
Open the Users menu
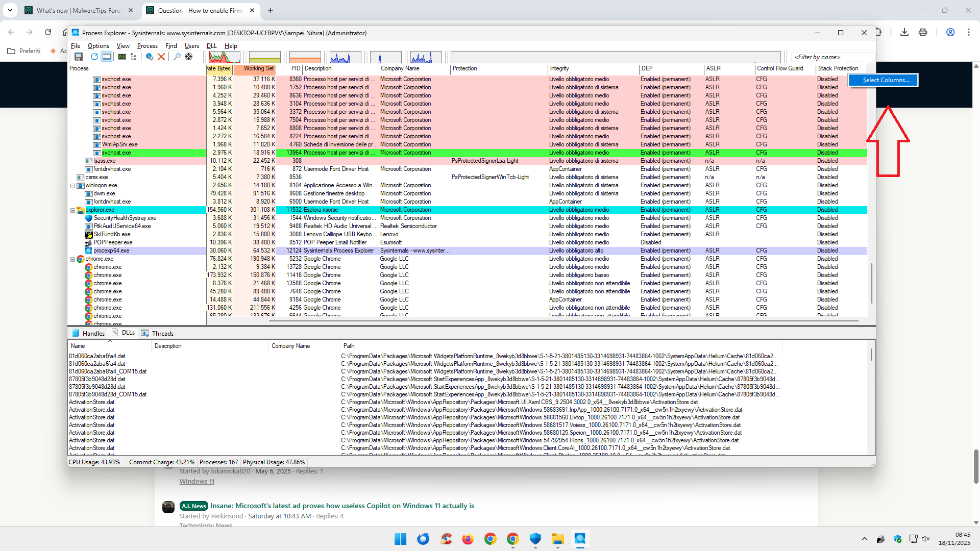pyautogui.click(x=192, y=46)
